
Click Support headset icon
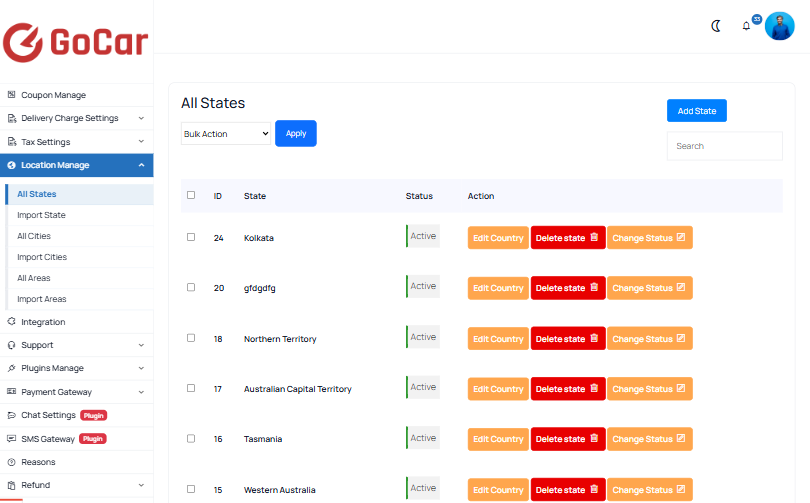11,345
